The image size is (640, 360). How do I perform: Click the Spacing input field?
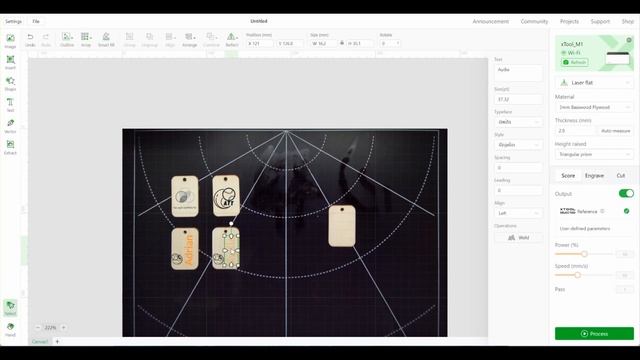click(518, 167)
